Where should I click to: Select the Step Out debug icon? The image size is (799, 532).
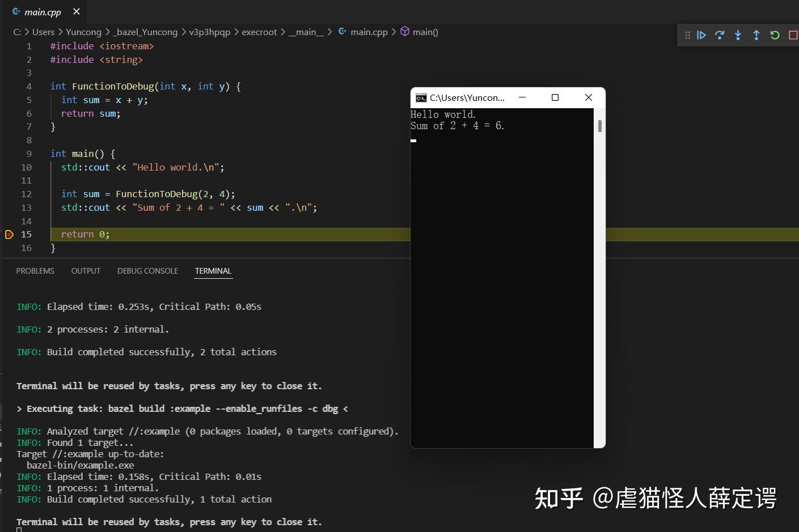[x=756, y=35]
